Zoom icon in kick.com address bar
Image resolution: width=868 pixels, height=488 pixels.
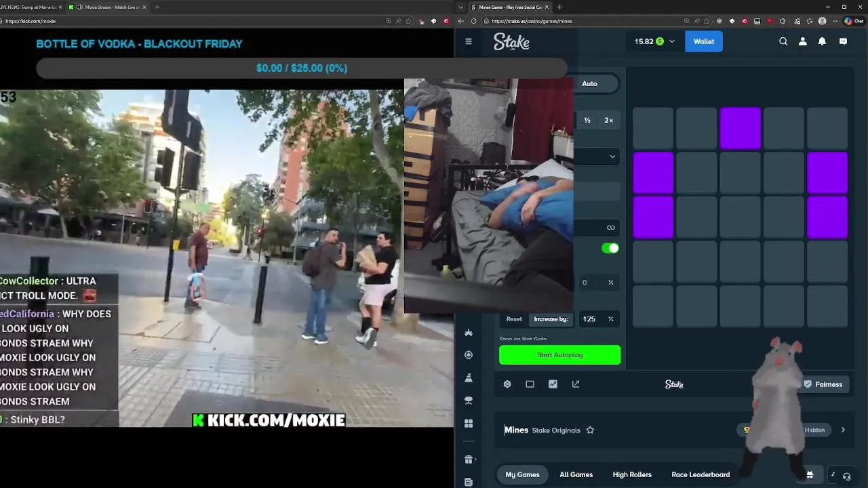coord(389,21)
